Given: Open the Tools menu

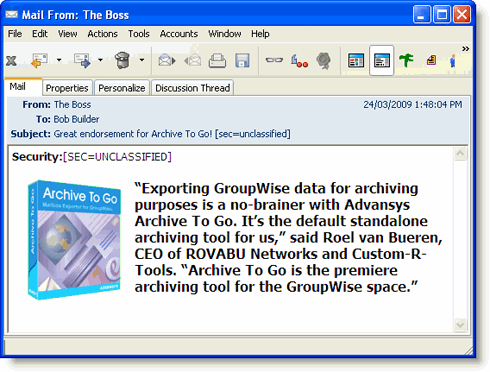Looking at the screenshot, I should 139,34.
